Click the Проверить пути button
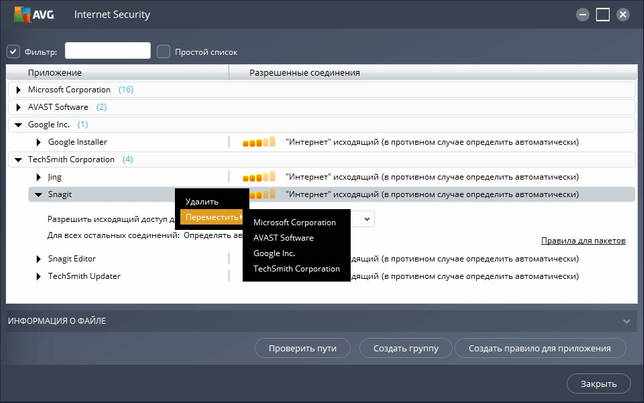Image resolution: width=644 pixels, height=403 pixels. click(303, 348)
